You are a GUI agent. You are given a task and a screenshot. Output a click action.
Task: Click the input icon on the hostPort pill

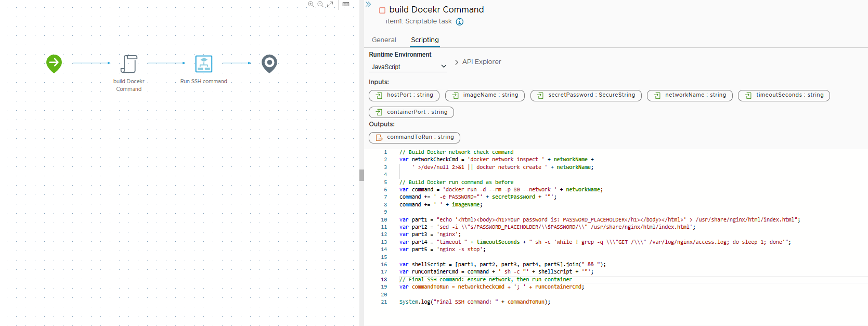pyautogui.click(x=379, y=95)
